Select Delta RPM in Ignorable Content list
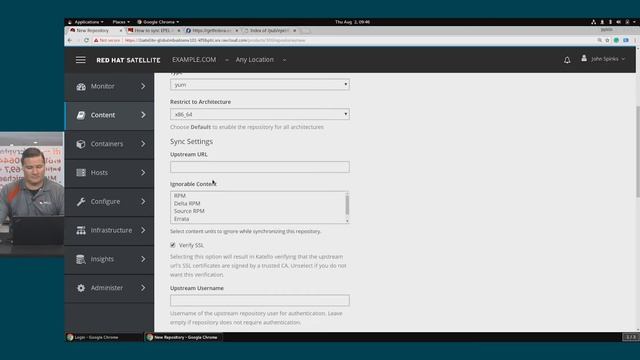Image resolution: width=640 pixels, height=360 pixels. click(x=187, y=203)
